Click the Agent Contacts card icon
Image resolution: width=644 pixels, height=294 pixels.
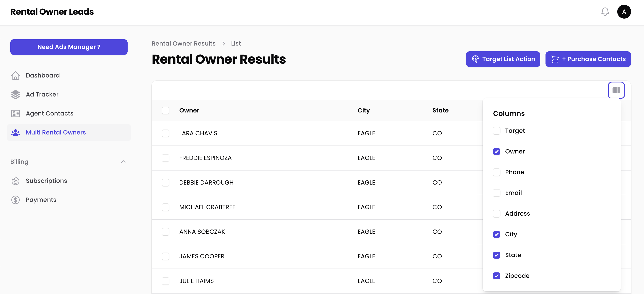coord(16,114)
